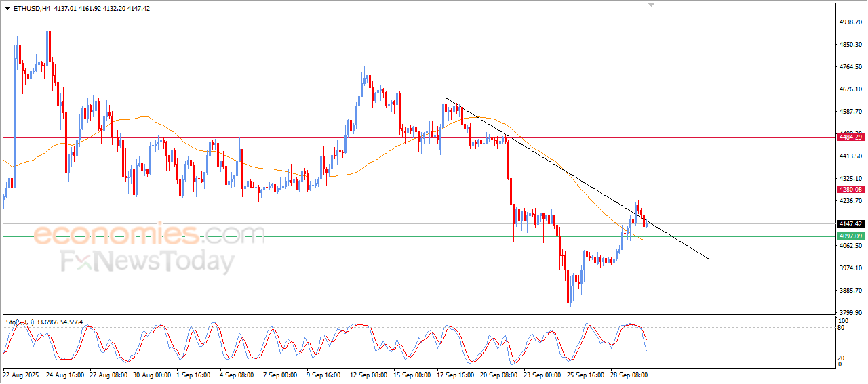
Task: Click the high value 4161.92 in title
Action: tap(90, 9)
